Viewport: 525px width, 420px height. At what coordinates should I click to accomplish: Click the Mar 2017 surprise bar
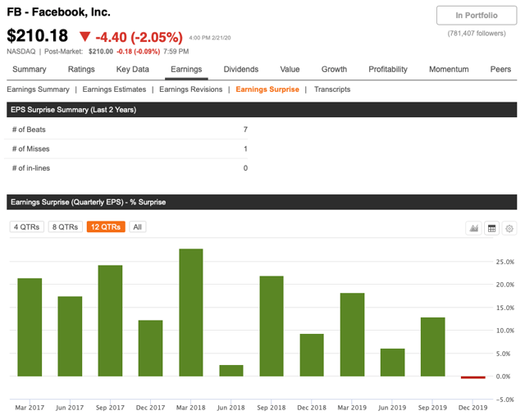click(30, 327)
